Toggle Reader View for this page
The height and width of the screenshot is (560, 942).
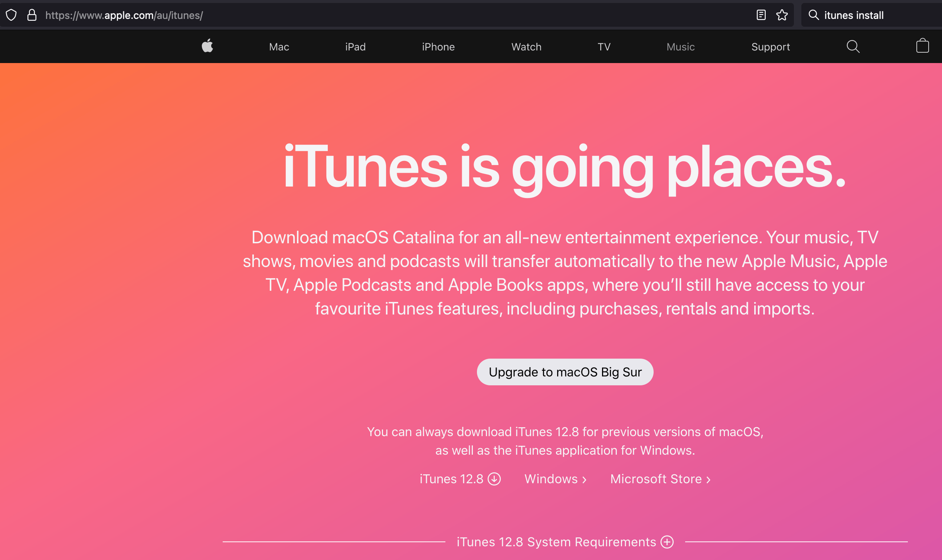coord(761,15)
